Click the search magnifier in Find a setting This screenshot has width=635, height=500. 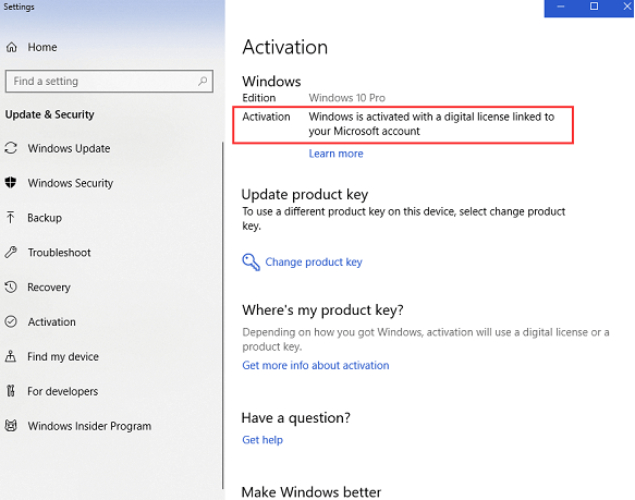click(203, 81)
